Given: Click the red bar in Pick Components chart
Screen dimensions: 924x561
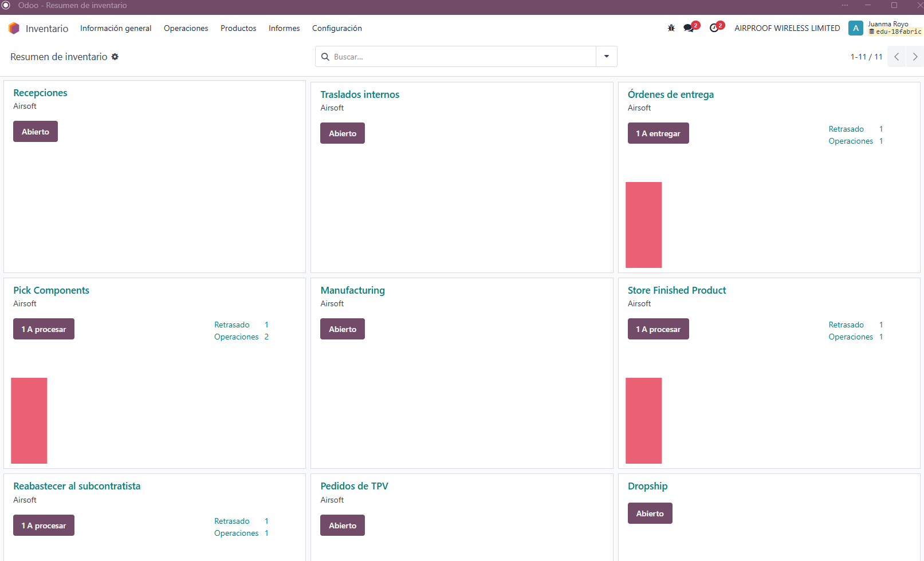Looking at the screenshot, I should point(29,421).
